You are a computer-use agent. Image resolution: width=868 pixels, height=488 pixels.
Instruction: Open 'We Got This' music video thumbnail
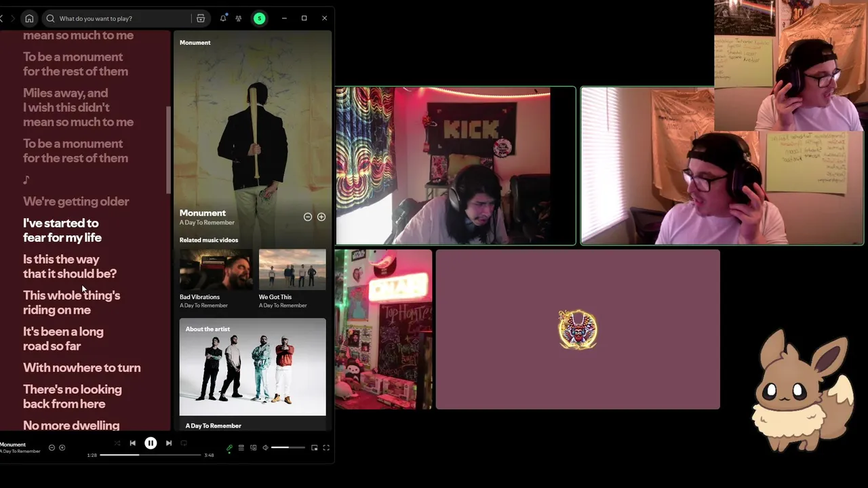(292, 269)
